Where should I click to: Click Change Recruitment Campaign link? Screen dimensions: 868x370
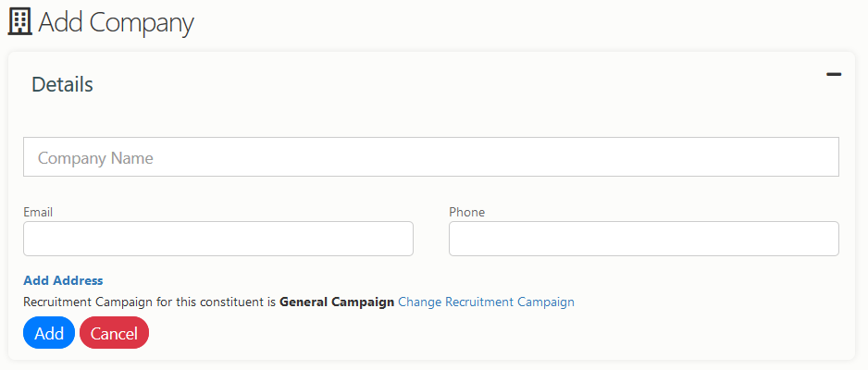pyautogui.click(x=486, y=302)
